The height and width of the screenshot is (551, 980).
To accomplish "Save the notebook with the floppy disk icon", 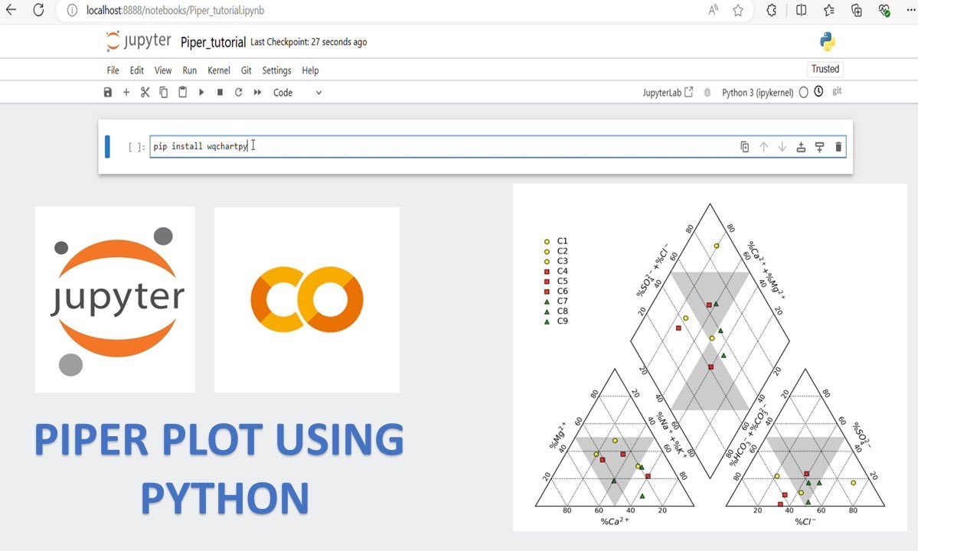I will point(108,93).
